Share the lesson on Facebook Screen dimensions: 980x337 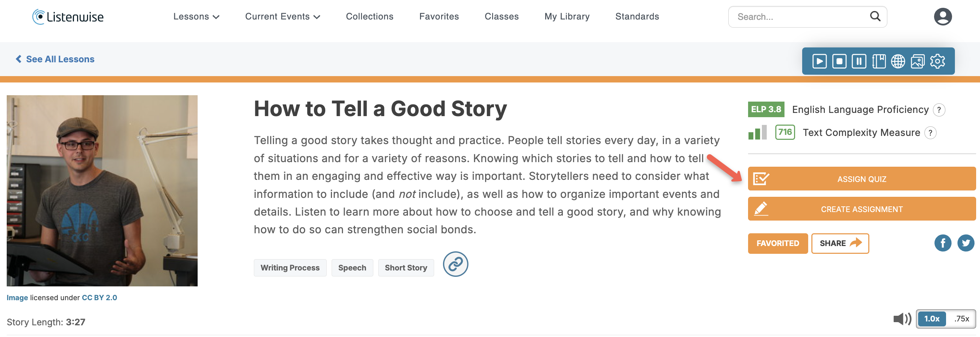point(942,243)
